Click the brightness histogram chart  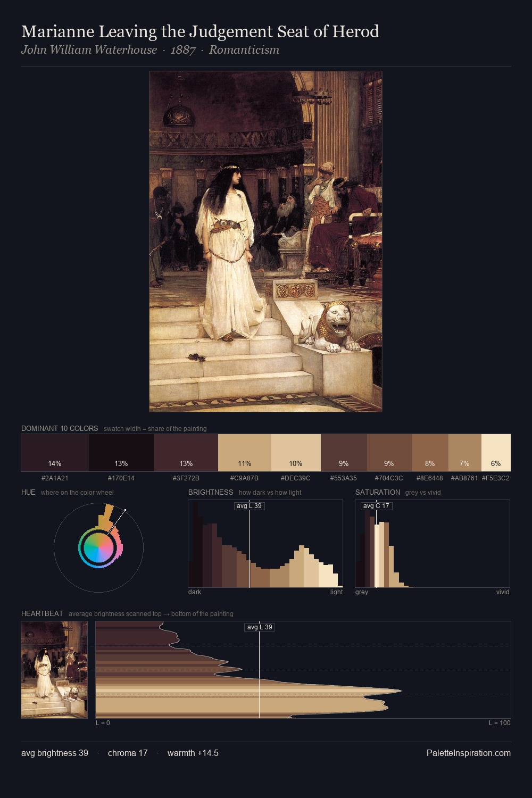[265, 544]
